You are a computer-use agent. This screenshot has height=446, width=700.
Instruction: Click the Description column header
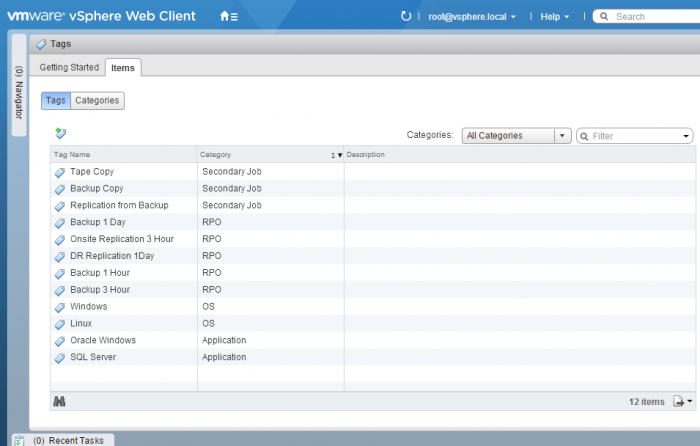point(520,154)
